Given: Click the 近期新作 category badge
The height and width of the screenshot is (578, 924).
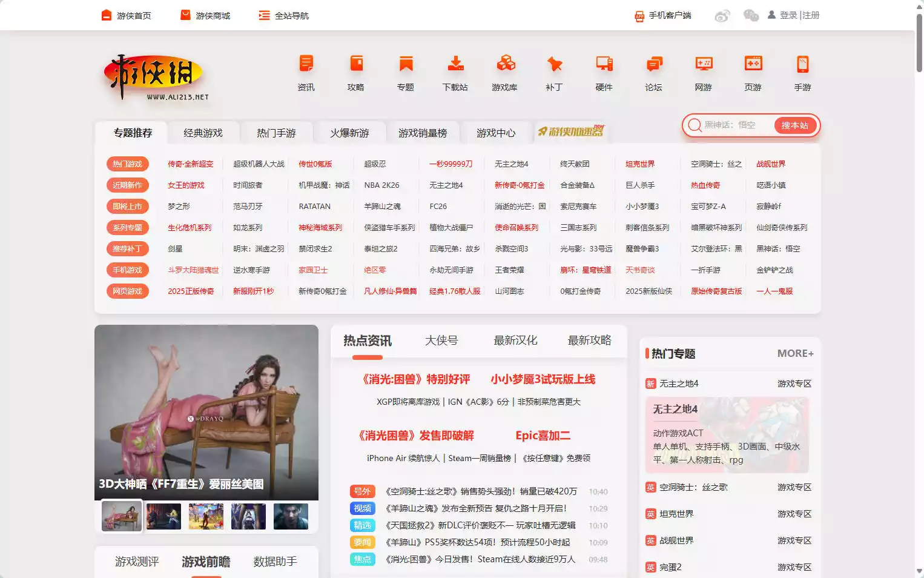Looking at the screenshot, I should (127, 185).
